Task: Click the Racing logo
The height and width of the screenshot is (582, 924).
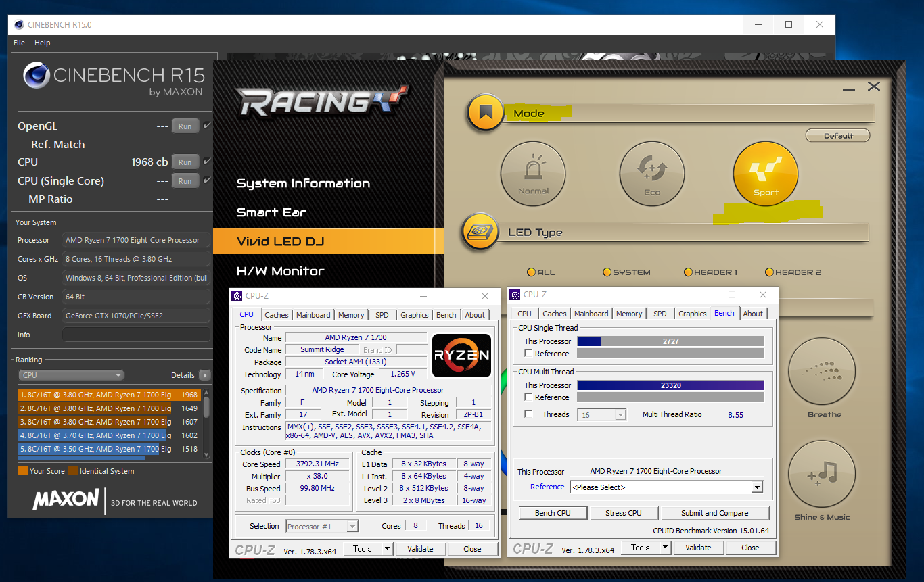Action: coord(323,100)
